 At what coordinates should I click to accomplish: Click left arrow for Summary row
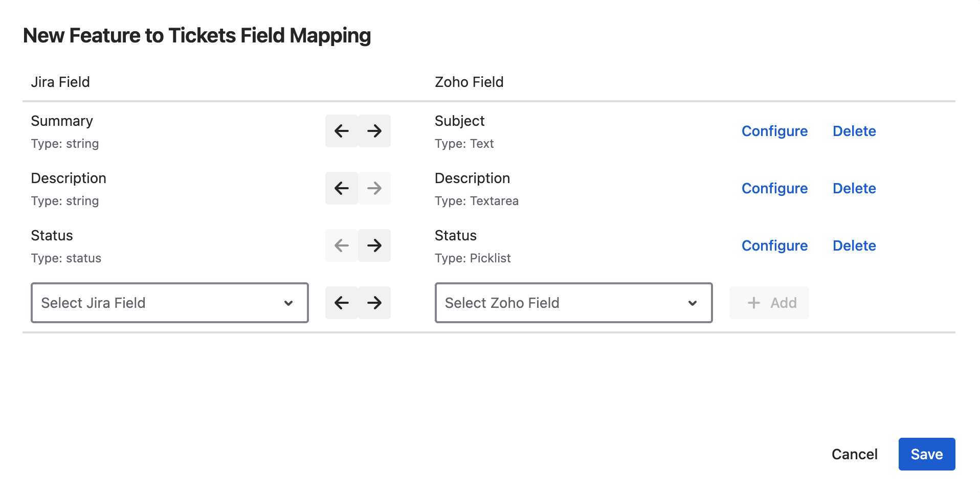pos(342,131)
